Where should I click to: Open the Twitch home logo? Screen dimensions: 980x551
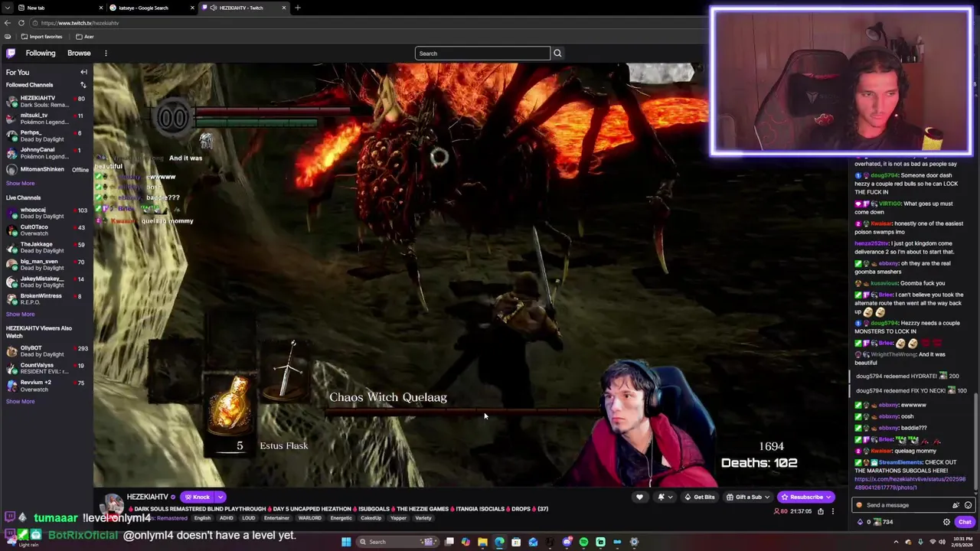click(11, 53)
